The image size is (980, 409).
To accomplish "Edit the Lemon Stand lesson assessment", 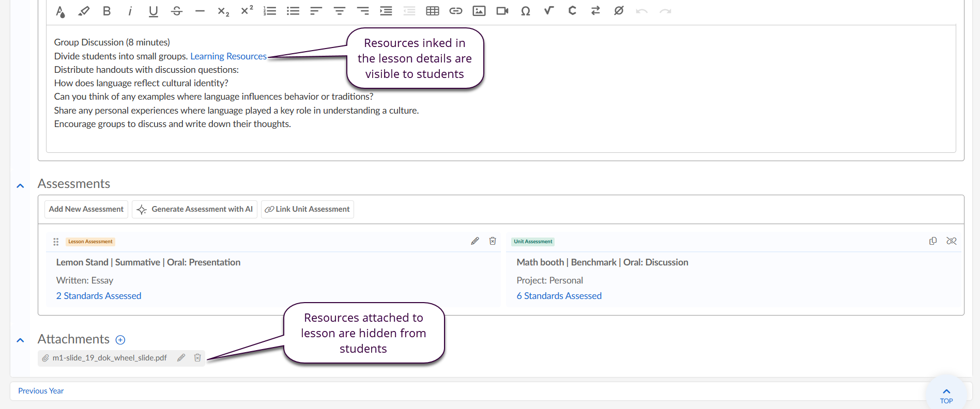I will coord(475,241).
